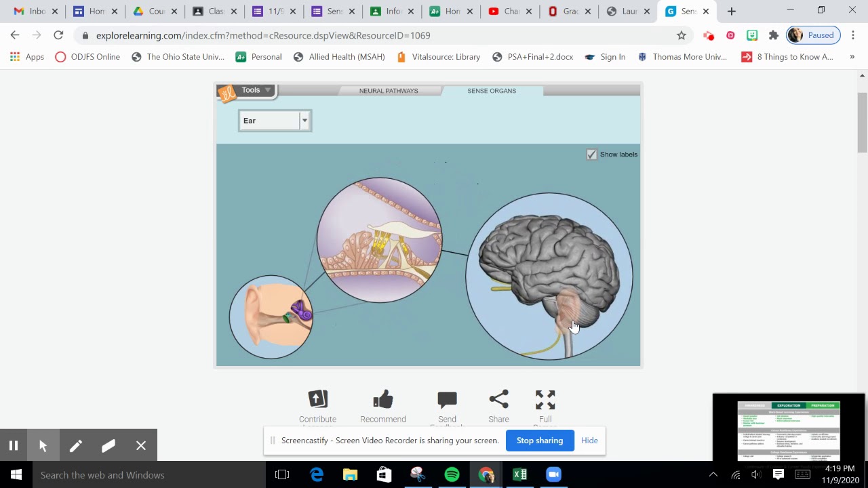
Task: Pause the Screencastify recording
Action: pos(13,445)
